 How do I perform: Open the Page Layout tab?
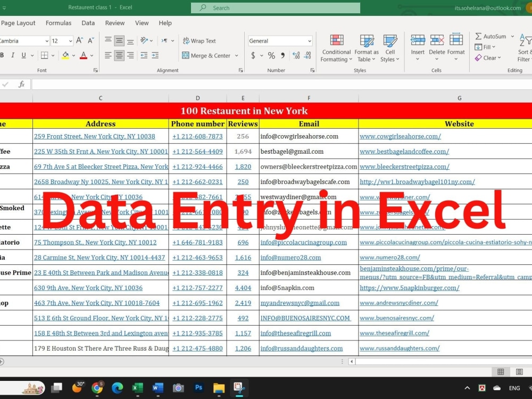18,23
